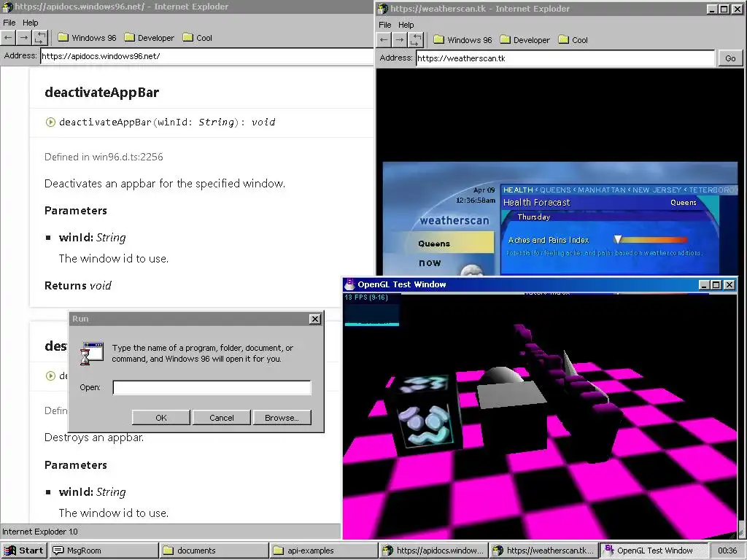The height and width of the screenshot is (560, 747).
Task: Open the Start menu
Action: (x=24, y=551)
